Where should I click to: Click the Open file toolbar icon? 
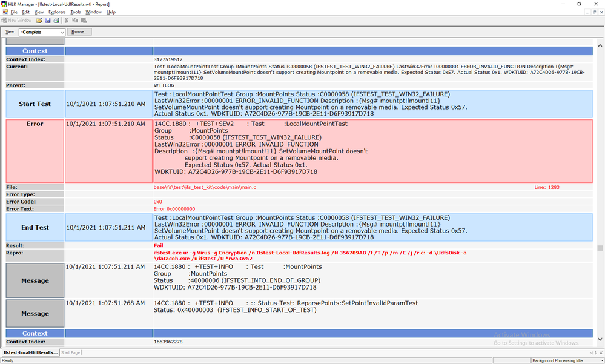pyautogui.click(x=39, y=21)
